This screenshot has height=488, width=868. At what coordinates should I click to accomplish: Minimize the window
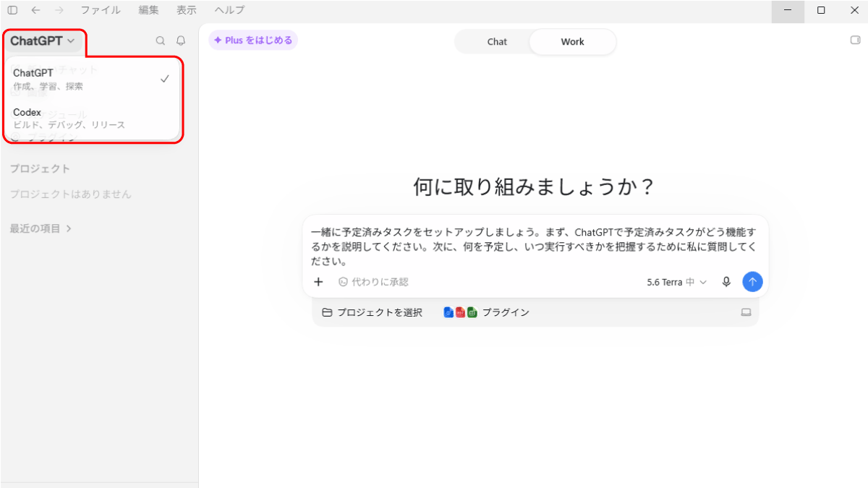(x=788, y=11)
